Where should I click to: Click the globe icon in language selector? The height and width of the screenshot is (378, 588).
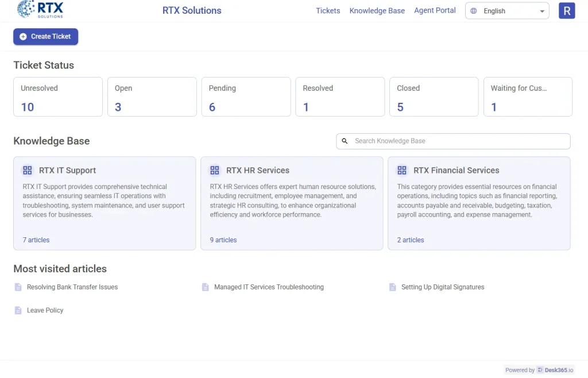[474, 11]
